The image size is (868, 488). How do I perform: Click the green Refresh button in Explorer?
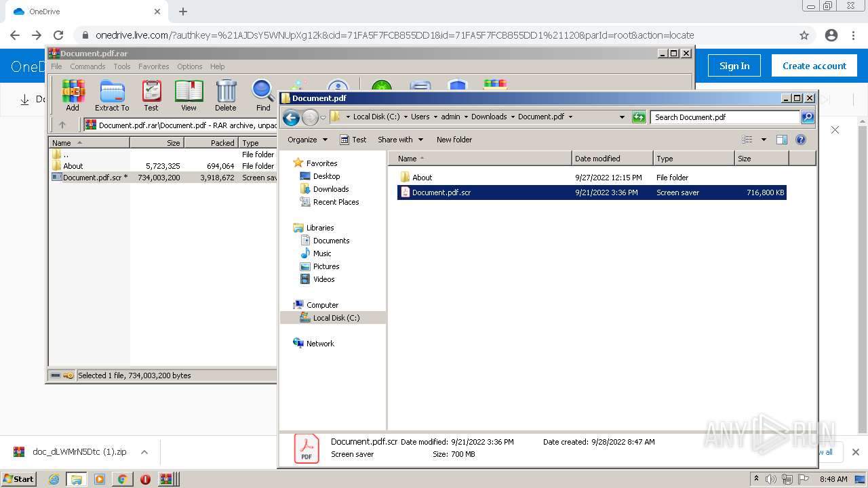638,117
